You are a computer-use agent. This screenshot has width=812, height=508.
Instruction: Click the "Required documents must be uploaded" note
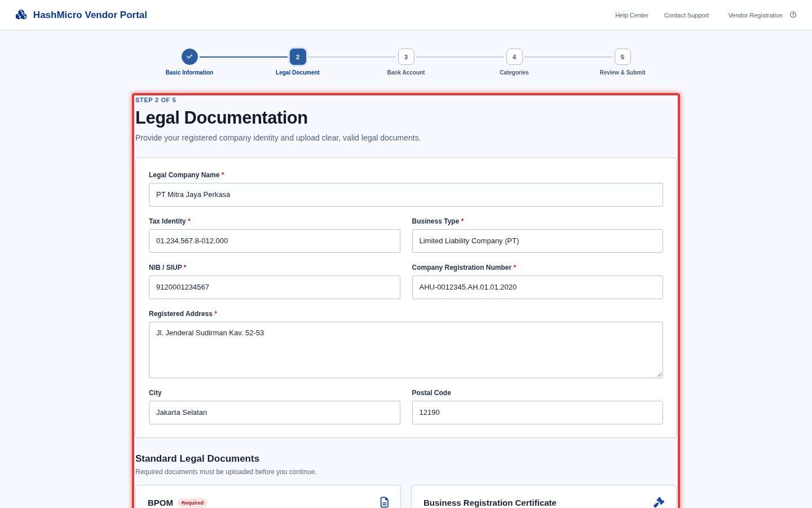[x=226, y=472]
